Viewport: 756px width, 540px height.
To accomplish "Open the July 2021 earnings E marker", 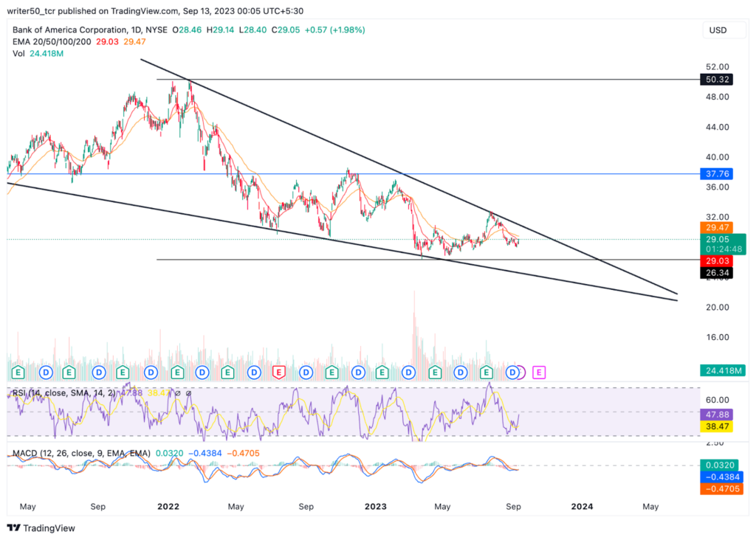I will [x=69, y=373].
